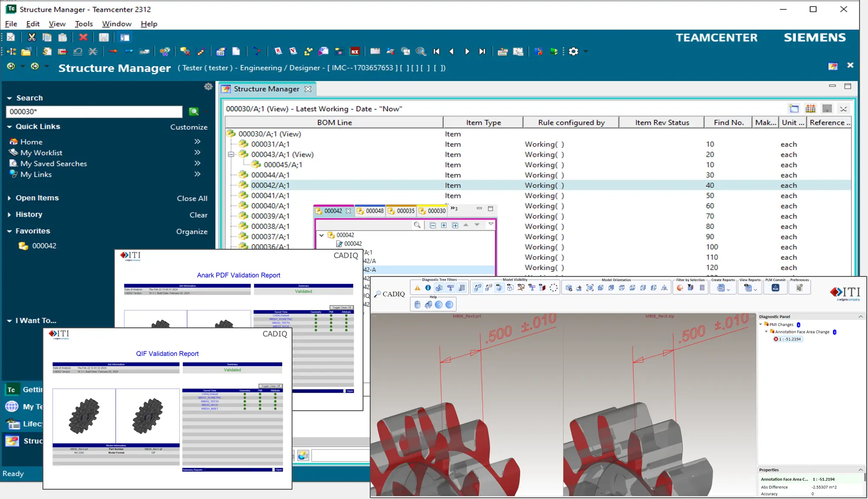Click the My Teamcenter globe icon
This screenshot has height=499, width=868.
tap(12, 406)
